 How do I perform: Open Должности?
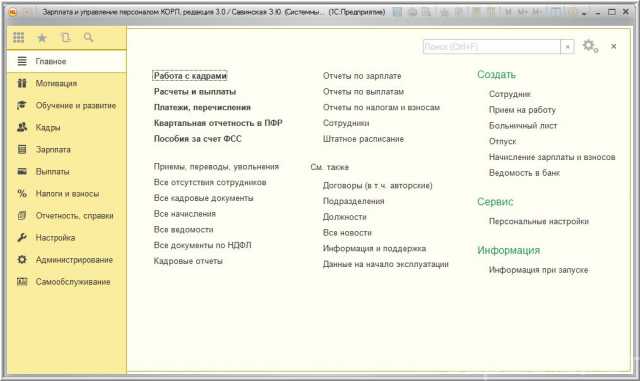344,217
